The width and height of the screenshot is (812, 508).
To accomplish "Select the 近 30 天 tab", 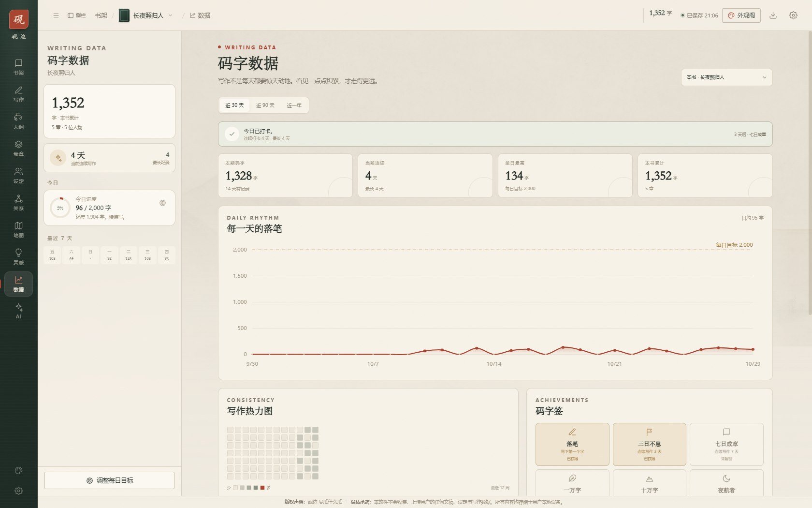I will coord(234,105).
